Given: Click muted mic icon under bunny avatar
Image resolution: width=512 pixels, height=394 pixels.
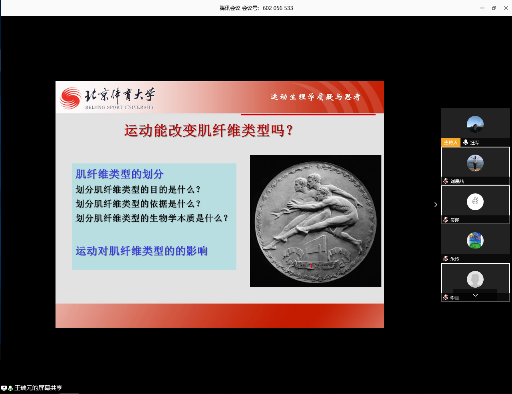Looking at the screenshot, I should (x=445, y=220).
